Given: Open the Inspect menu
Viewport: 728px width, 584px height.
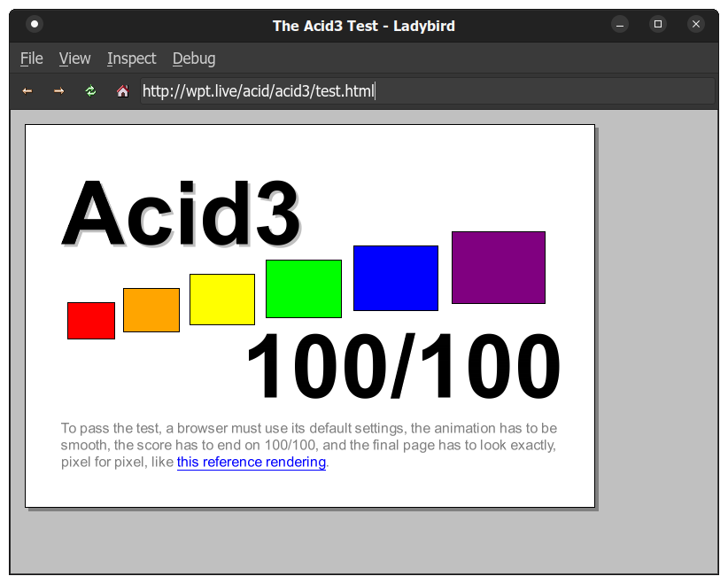Looking at the screenshot, I should tap(131, 58).
